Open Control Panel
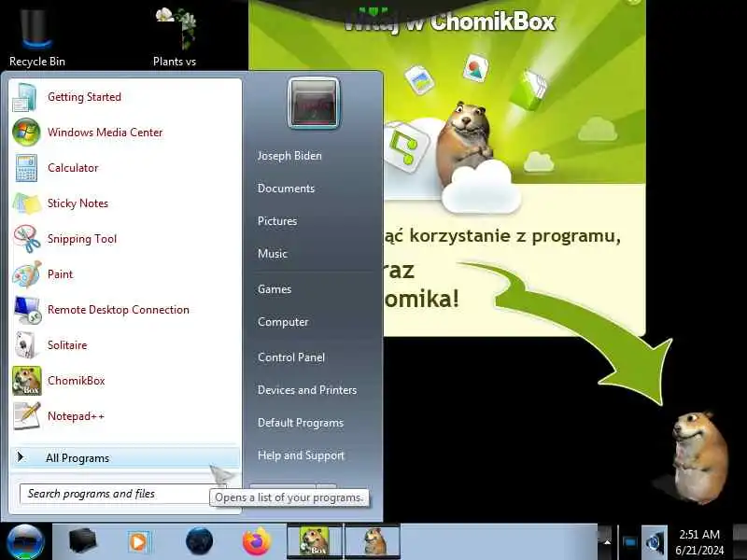 point(291,357)
